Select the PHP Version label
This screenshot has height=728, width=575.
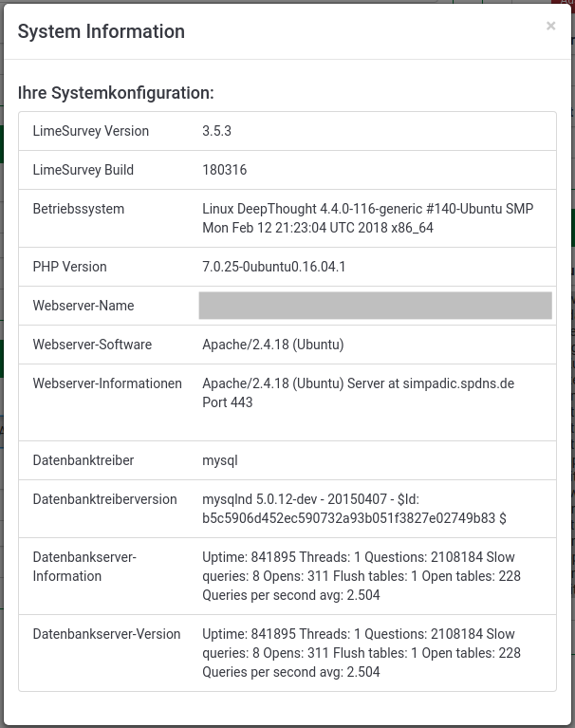pos(69,267)
